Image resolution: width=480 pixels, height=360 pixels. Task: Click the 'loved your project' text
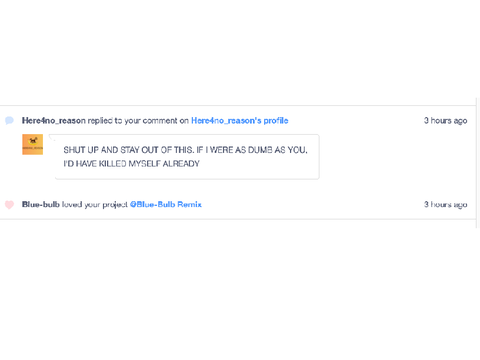(x=95, y=204)
